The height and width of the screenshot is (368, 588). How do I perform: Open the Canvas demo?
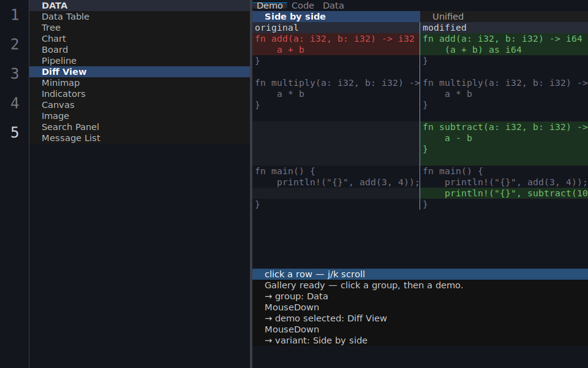(x=140, y=105)
